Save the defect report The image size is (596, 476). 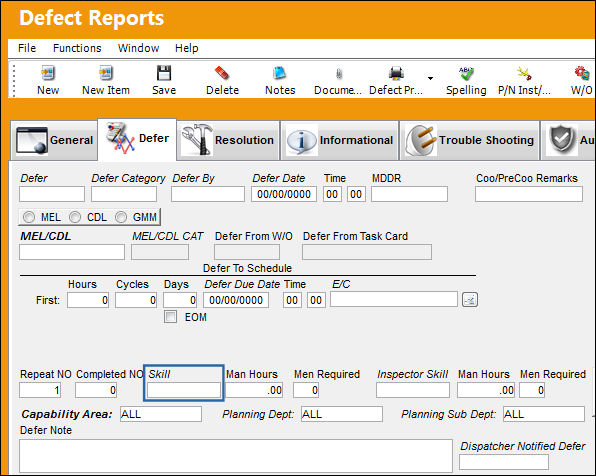(x=164, y=73)
